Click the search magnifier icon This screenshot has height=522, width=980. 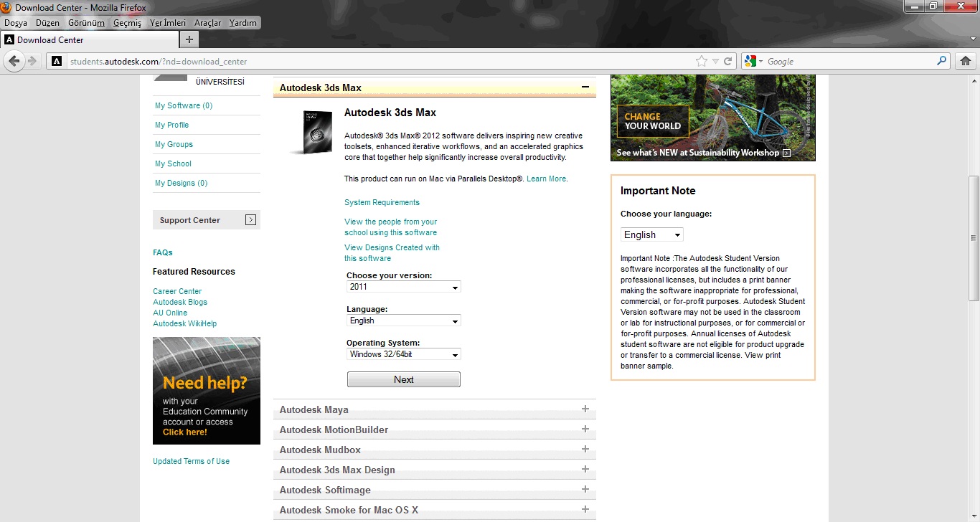point(943,62)
